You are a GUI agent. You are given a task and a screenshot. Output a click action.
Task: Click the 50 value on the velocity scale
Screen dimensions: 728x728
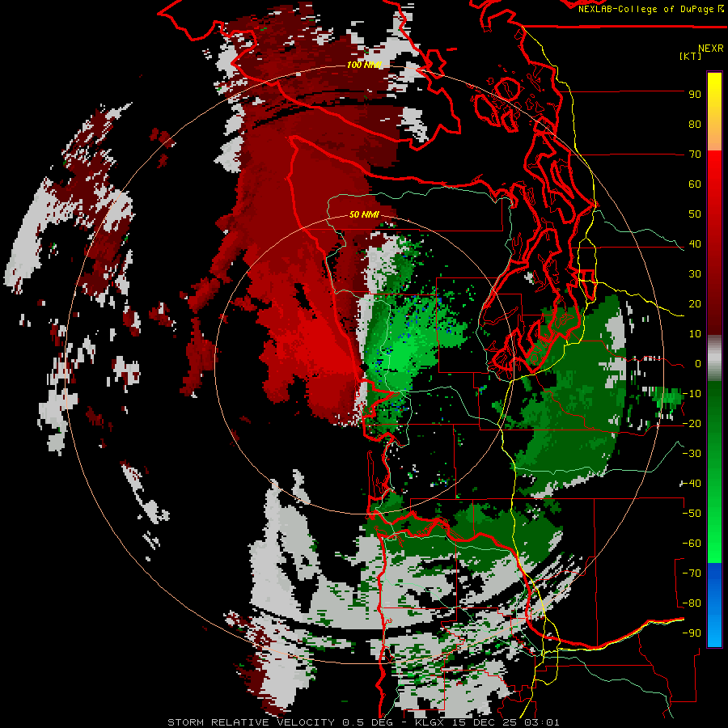tap(695, 214)
